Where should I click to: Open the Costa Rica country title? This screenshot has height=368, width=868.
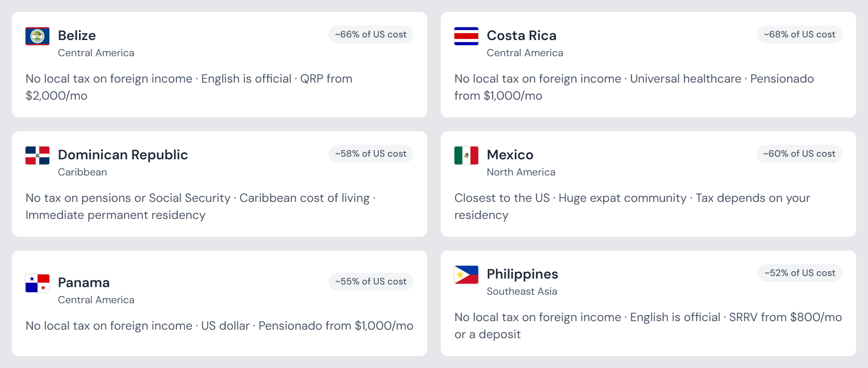(522, 35)
